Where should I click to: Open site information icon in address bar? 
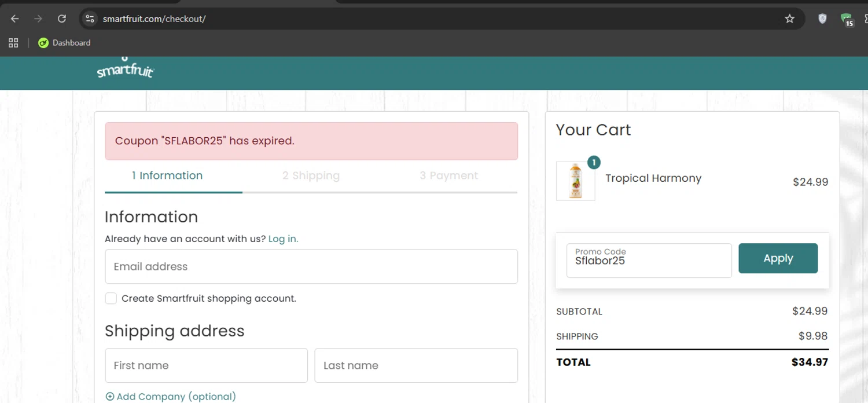[90, 19]
